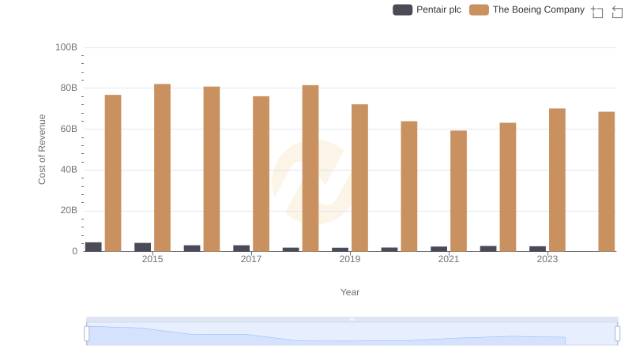Click the 2021 x-axis label
Image resolution: width=632 pixels, height=364 pixels.
[449, 259]
